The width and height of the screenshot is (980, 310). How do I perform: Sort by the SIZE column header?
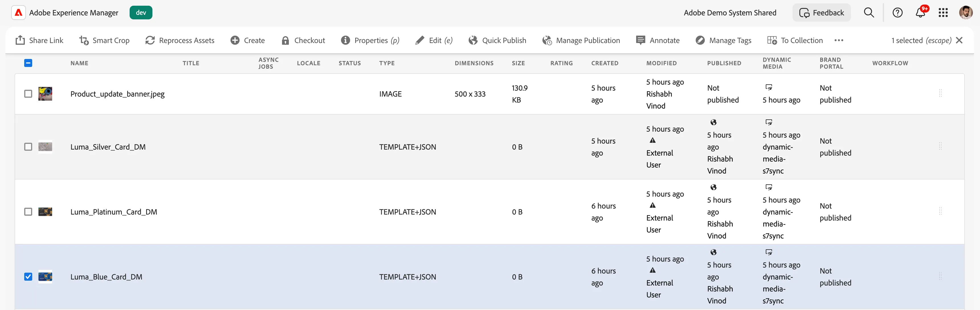coord(518,63)
